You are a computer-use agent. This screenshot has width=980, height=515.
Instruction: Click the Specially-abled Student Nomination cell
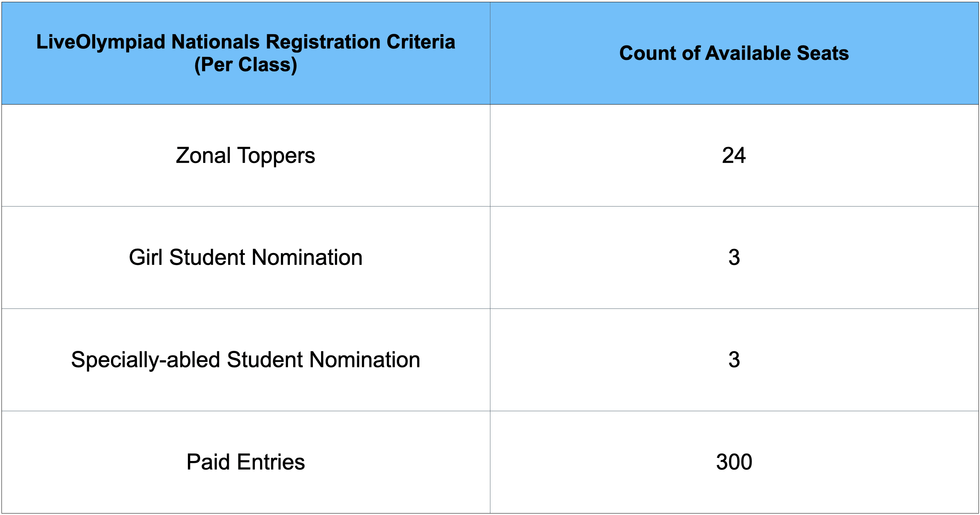pyautogui.click(x=246, y=360)
